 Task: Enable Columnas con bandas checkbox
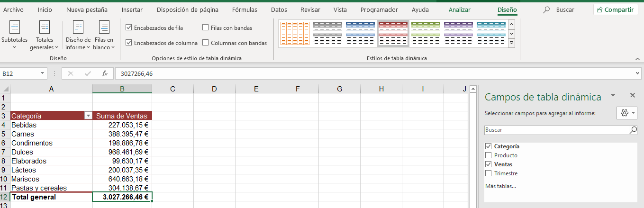(x=206, y=43)
